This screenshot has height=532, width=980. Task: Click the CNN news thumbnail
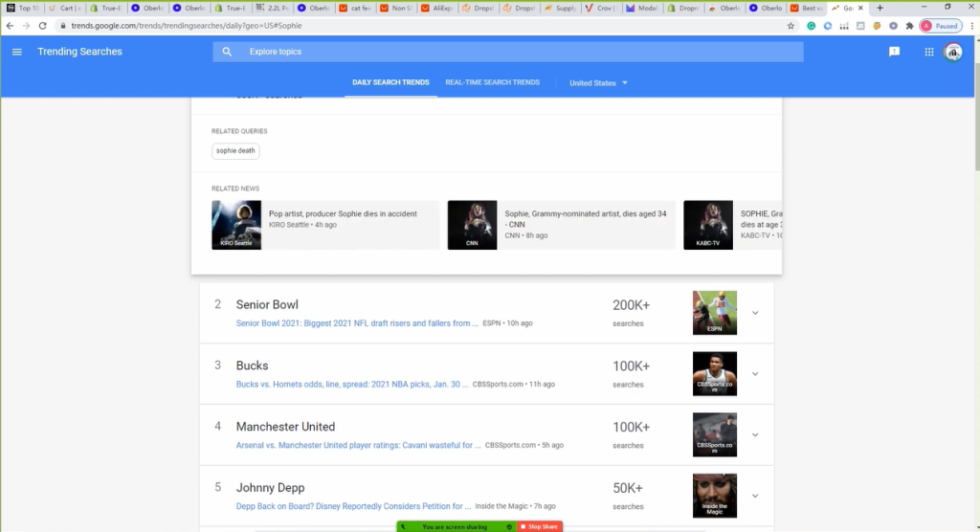click(472, 225)
